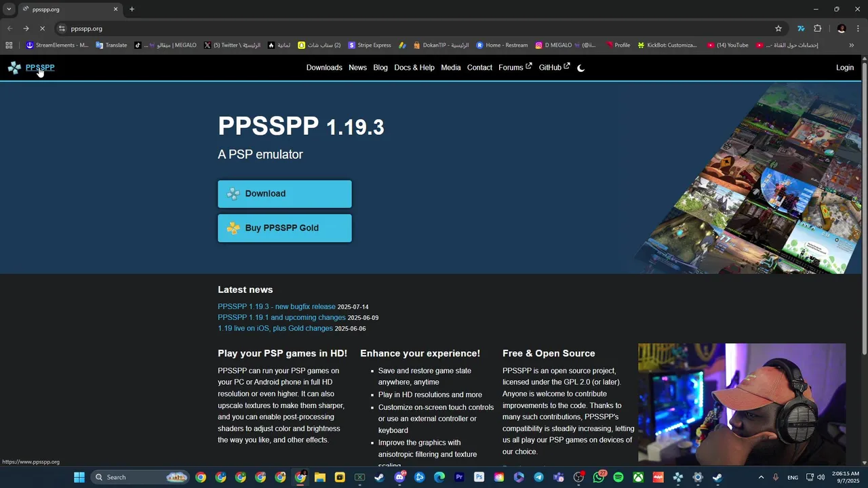Open PPSSPP 1.19.3 bugfix release news
This screenshot has width=868, height=488.
[x=277, y=306]
